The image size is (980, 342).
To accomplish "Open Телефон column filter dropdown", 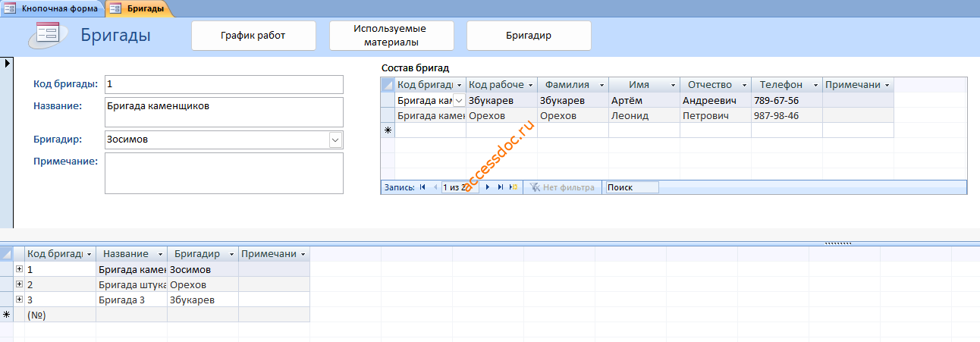I will point(815,85).
